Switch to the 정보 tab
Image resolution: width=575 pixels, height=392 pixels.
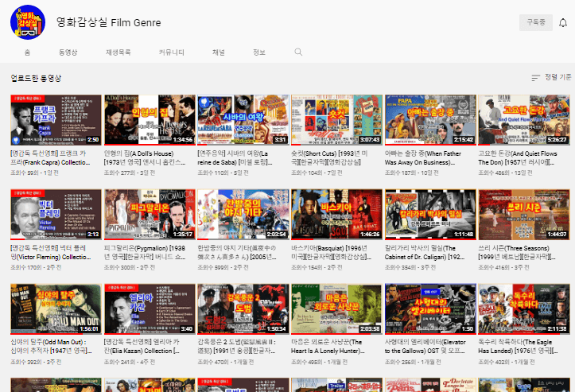click(259, 52)
